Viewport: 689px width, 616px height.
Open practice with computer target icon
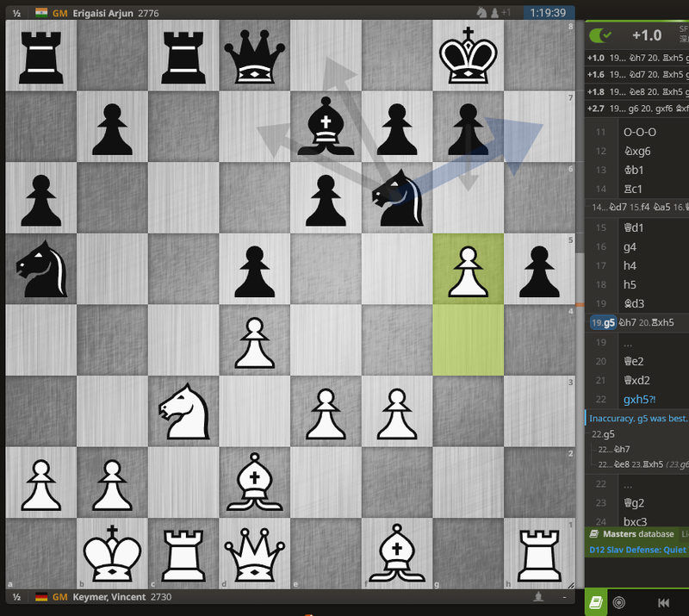618,602
